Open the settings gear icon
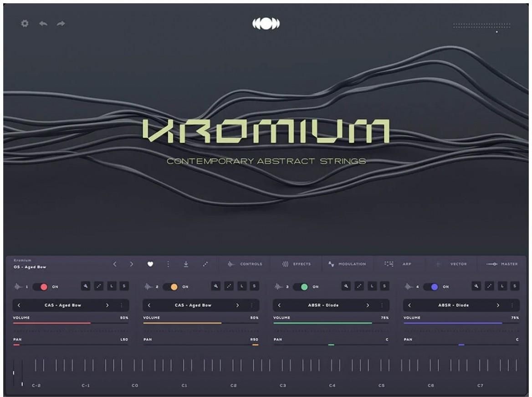The height and width of the screenshot is (397, 532). pos(25,23)
